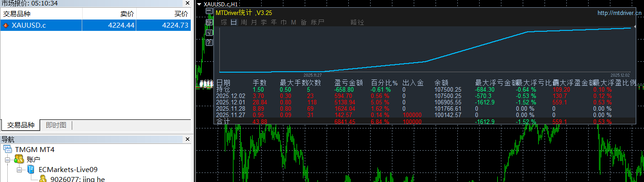Select the 周 weekly statistics tab
Image resolution: width=644 pixels, height=182 pixels.
click(x=244, y=22)
